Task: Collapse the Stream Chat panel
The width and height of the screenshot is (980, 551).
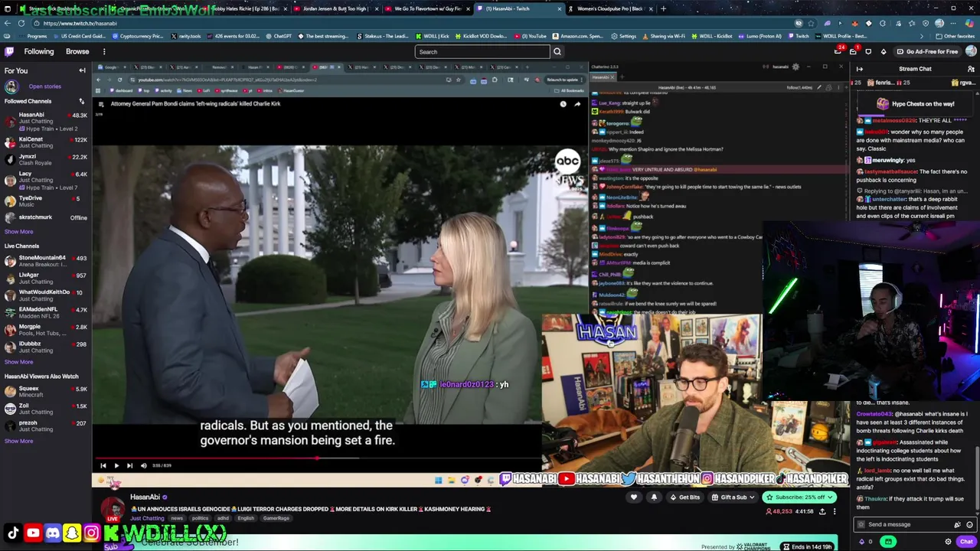Action: (860, 69)
